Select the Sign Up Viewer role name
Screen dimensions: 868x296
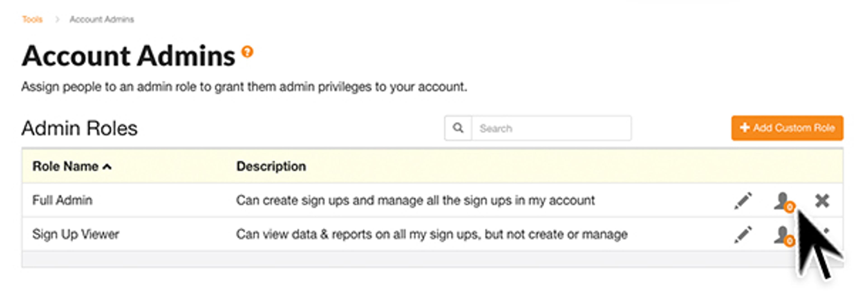(x=75, y=234)
